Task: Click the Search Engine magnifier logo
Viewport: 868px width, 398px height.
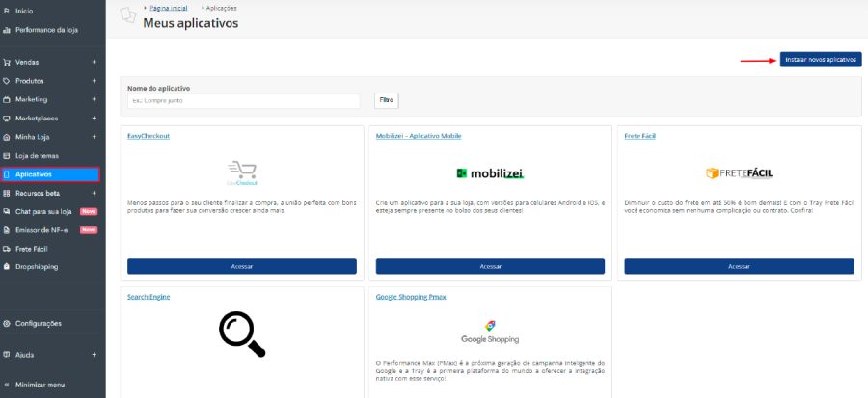Action: pos(242,333)
